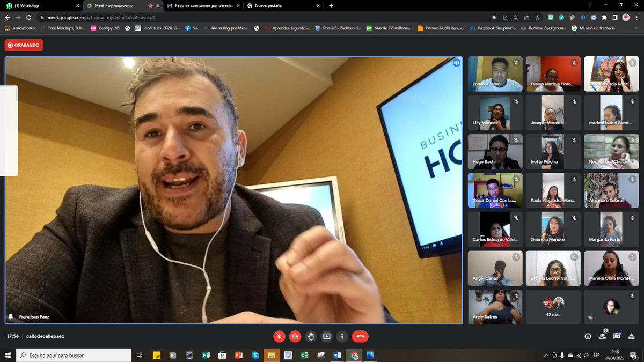Open Task View on taskbar
The width and height of the screenshot is (644, 362).
click(x=140, y=355)
